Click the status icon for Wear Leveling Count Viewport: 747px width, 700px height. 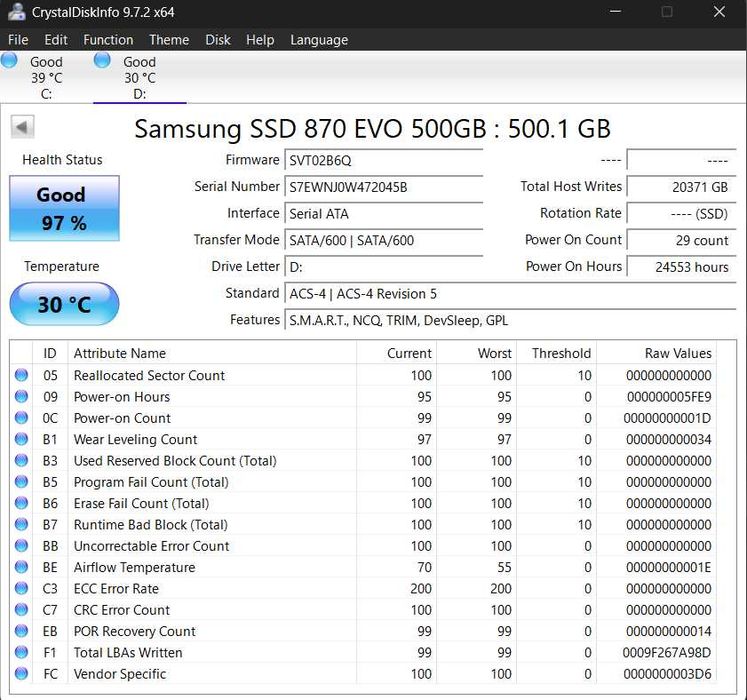pyautogui.click(x=21, y=439)
